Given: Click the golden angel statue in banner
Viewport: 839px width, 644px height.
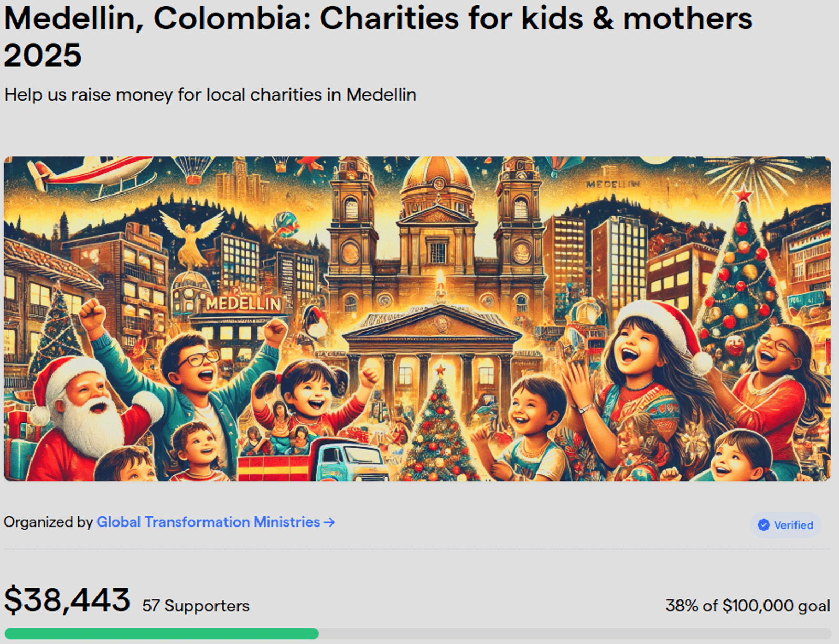Looking at the screenshot, I should click(x=192, y=239).
